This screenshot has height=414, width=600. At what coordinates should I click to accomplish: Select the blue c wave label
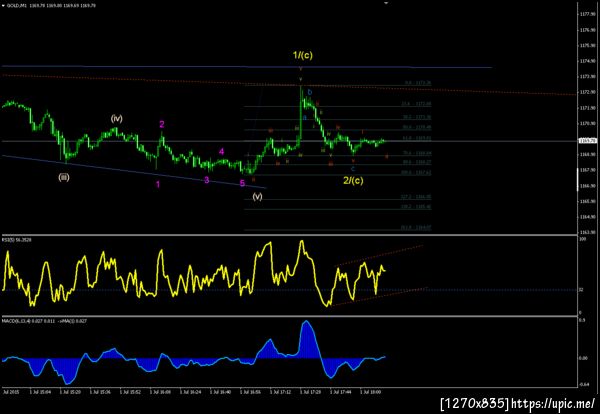click(353, 169)
